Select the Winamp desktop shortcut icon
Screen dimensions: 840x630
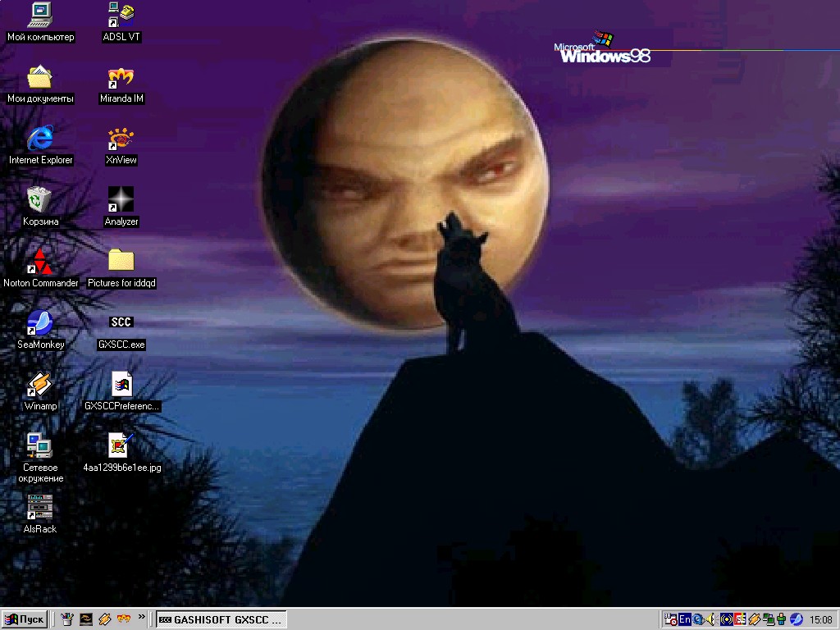[40, 385]
